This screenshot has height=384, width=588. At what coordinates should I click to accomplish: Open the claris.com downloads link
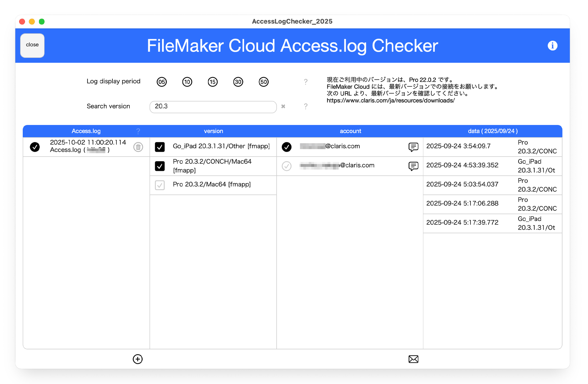tap(390, 100)
